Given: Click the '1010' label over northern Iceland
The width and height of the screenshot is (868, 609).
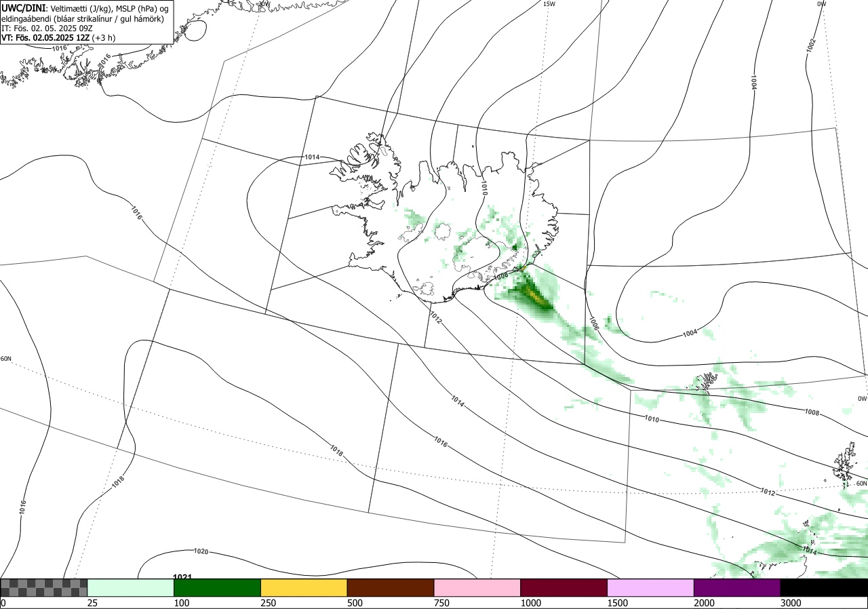Looking at the screenshot, I should (x=484, y=186).
